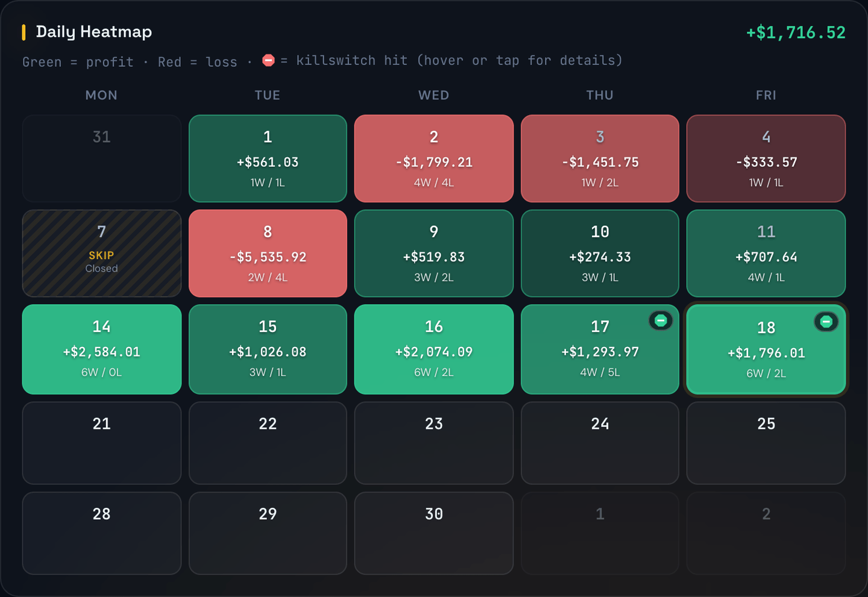Select day 11 cell with +$707.64
Screen dimensions: 868x597
click(766, 253)
